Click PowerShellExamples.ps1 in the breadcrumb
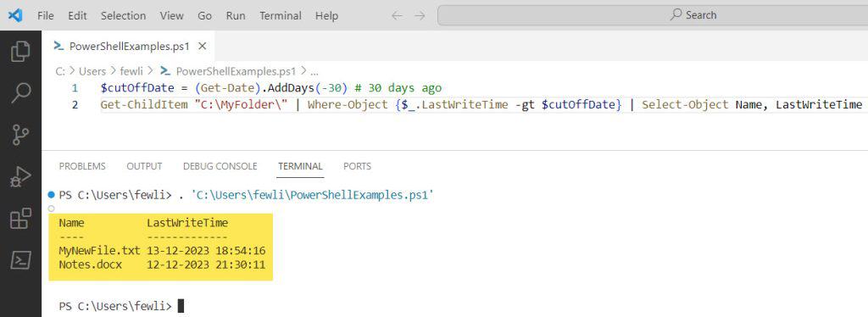This screenshot has width=868, height=317. [236, 71]
